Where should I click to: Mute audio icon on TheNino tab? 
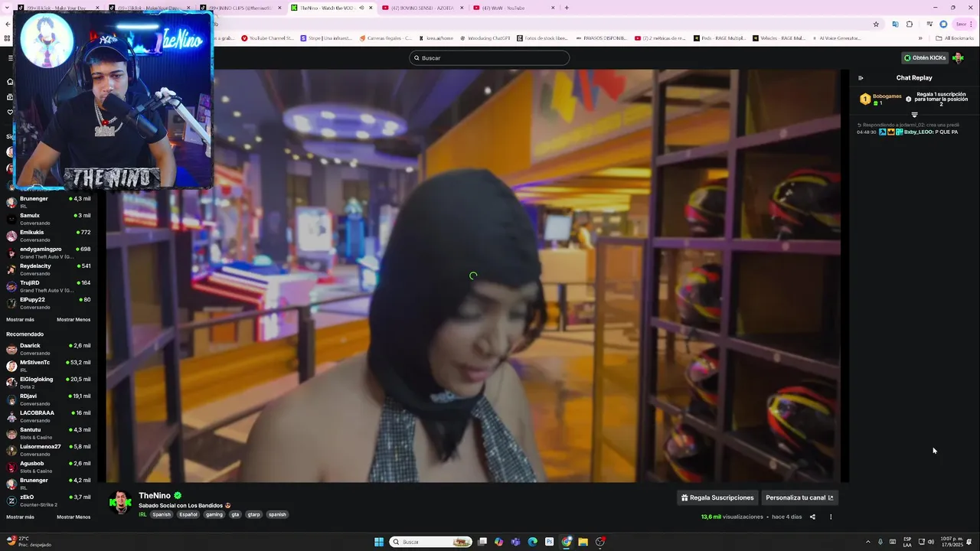click(361, 8)
